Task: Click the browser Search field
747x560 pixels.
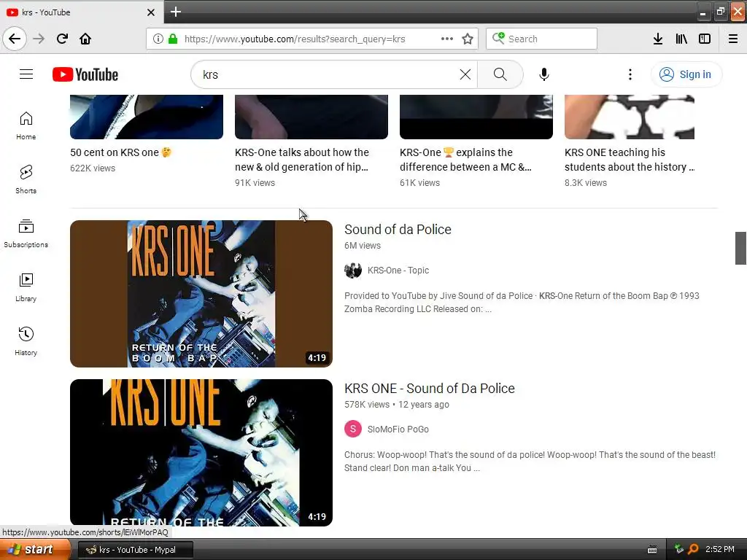Action: (x=542, y=39)
